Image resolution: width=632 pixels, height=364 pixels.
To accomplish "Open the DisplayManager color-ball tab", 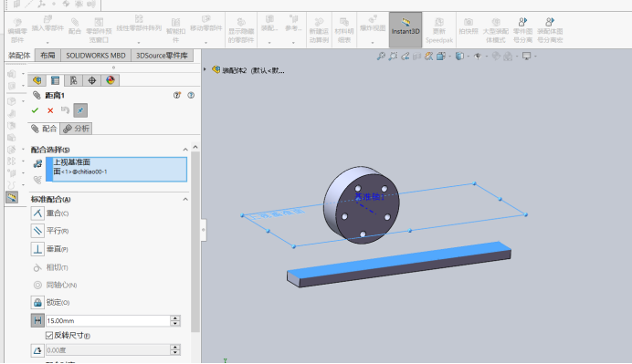I will click(x=110, y=80).
